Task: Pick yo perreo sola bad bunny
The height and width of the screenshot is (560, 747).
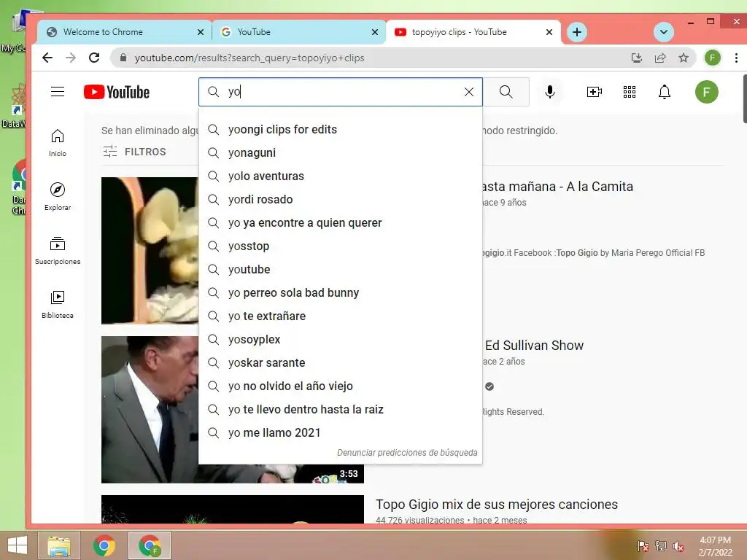Action: click(340, 293)
